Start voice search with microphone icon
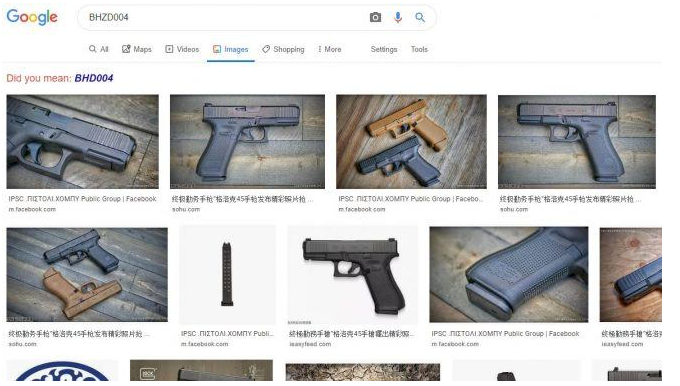The width and height of the screenshot is (680, 386). (398, 17)
